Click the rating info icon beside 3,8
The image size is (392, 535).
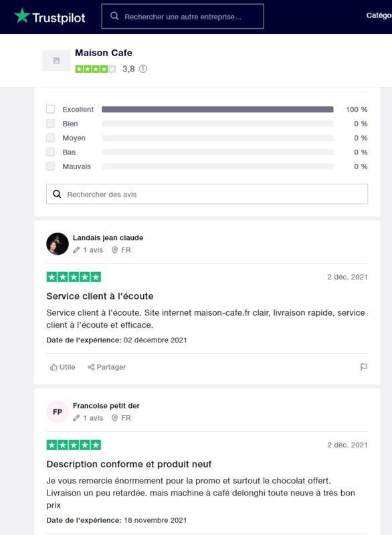[143, 69]
